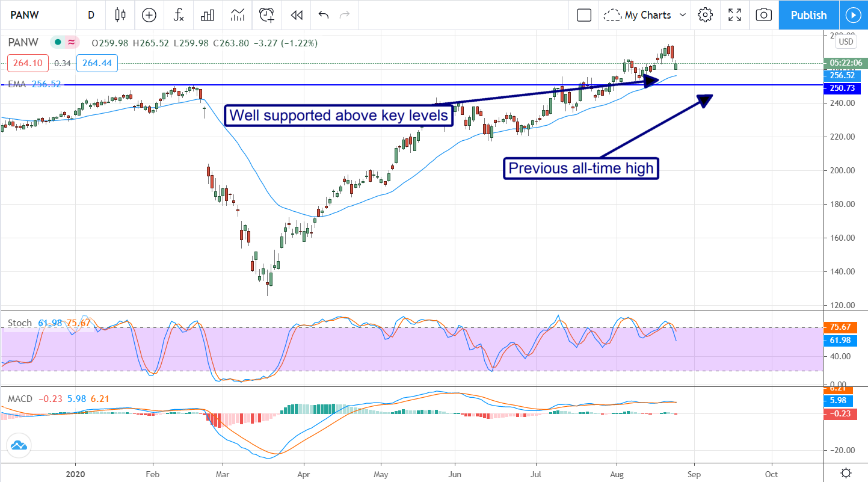
Task: Click the Publish button
Action: [808, 15]
